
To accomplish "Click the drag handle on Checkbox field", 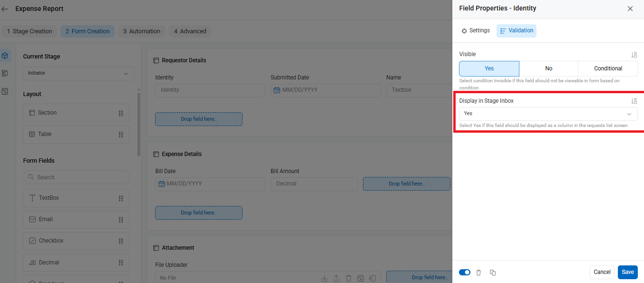I will [121, 241].
